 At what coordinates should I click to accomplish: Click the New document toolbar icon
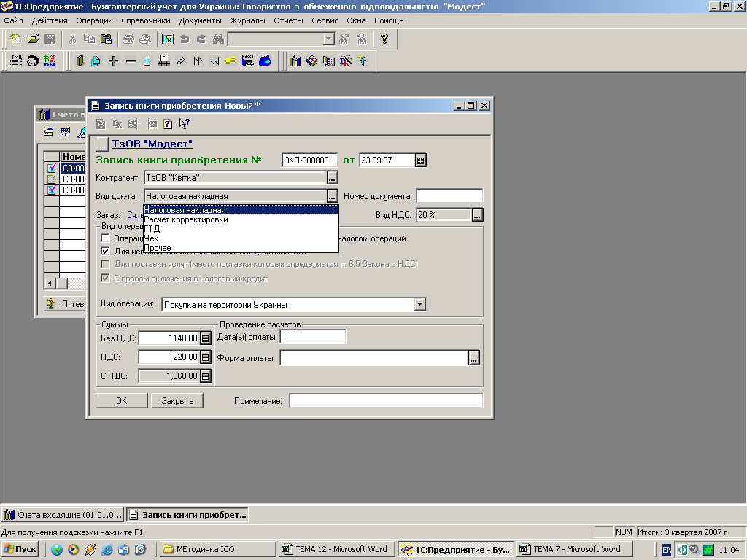[15, 39]
